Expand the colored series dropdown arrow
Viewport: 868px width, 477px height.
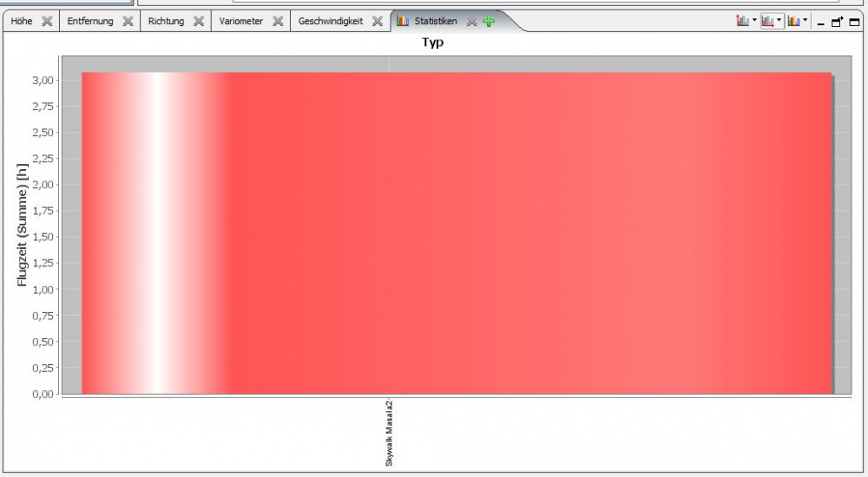coord(805,21)
